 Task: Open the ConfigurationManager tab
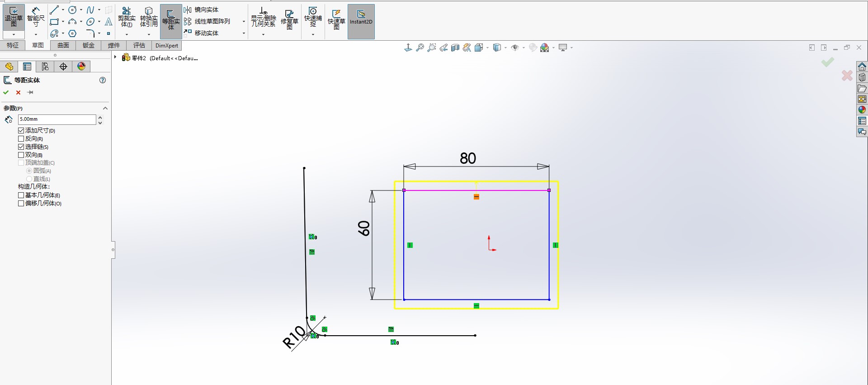(45, 67)
